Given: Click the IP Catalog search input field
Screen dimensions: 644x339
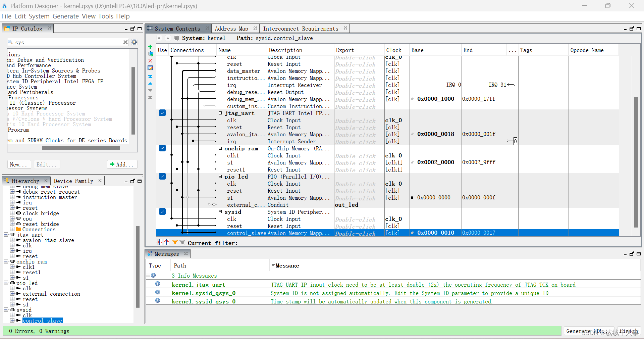Looking at the screenshot, I should tap(68, 42).
